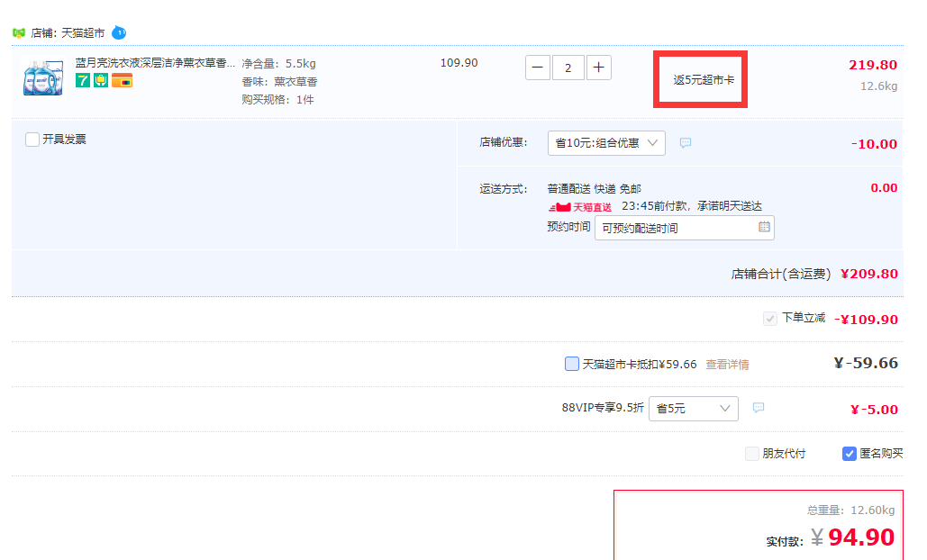927x560 pixels.
Task: Click the -¥109.90 instant discount amount
Action: point(866,320)
